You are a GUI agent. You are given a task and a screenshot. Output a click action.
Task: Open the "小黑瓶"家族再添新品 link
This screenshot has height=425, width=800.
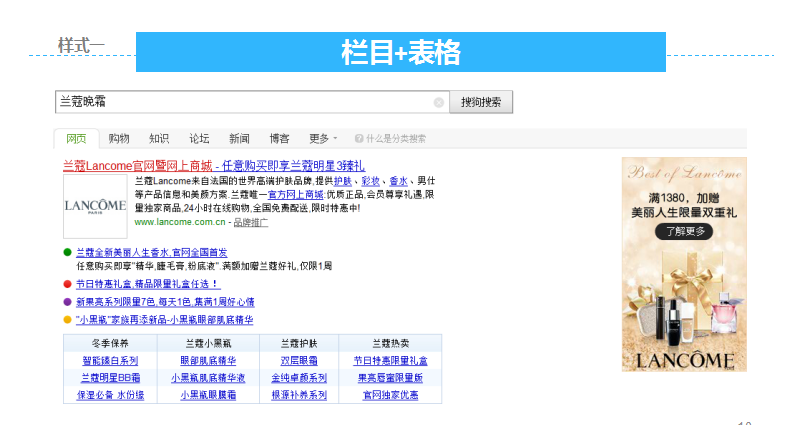[x=164, y=320]
